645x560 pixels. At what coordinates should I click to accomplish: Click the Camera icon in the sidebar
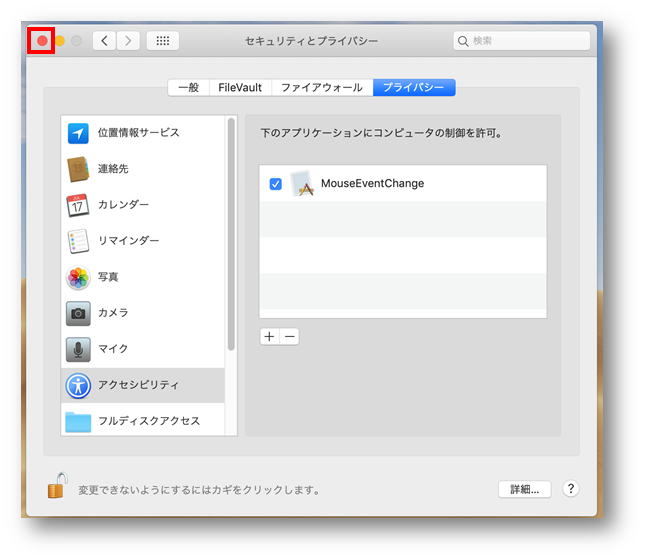tap(78, 314)
